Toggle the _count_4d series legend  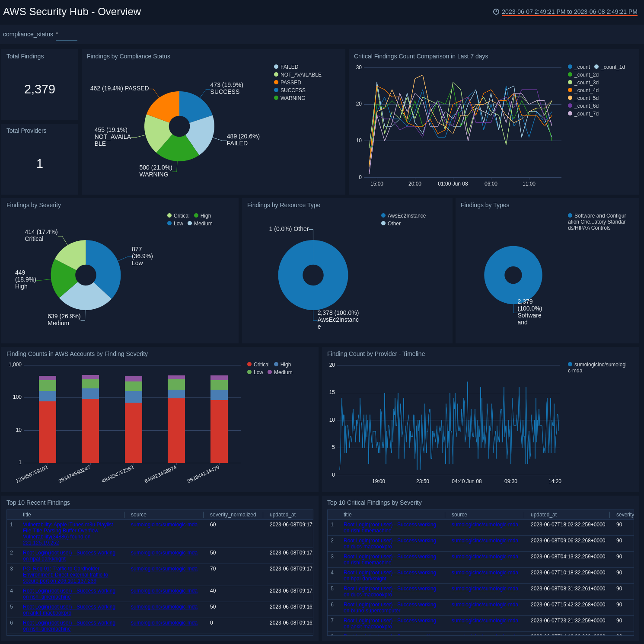(x=583, y=90)
